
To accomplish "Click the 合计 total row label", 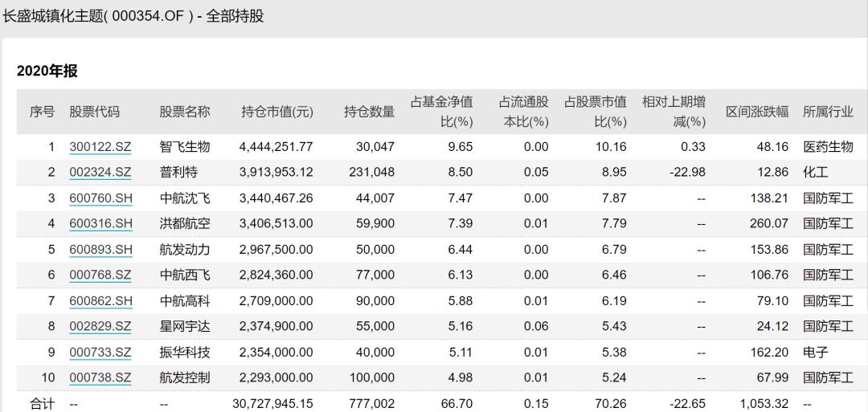I will (x=42, y=404).
